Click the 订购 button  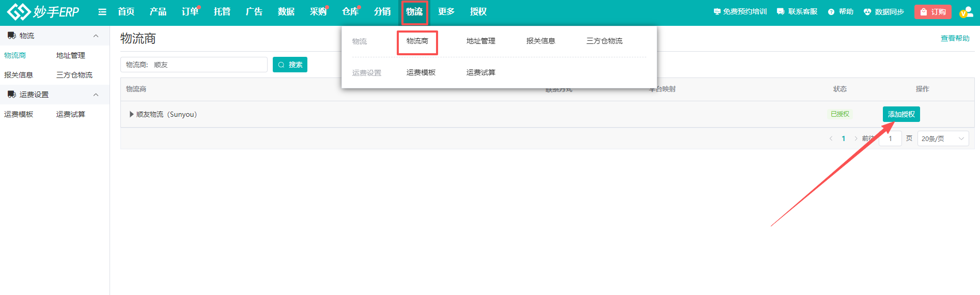tap(933, 12)
